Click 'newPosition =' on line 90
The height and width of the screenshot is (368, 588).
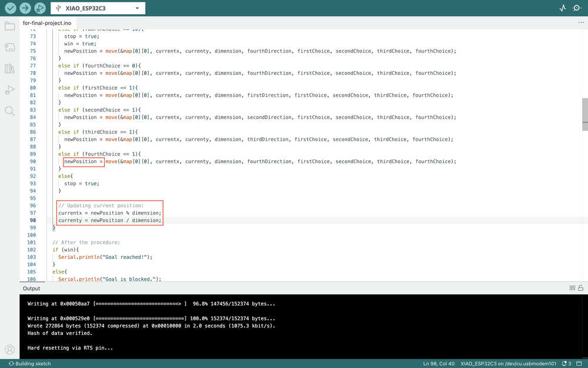[83, 161]
